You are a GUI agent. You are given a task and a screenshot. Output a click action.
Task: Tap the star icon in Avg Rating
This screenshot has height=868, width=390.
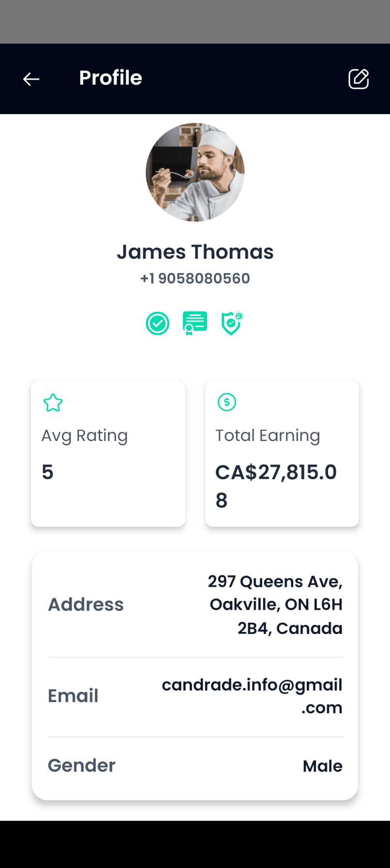53,402
